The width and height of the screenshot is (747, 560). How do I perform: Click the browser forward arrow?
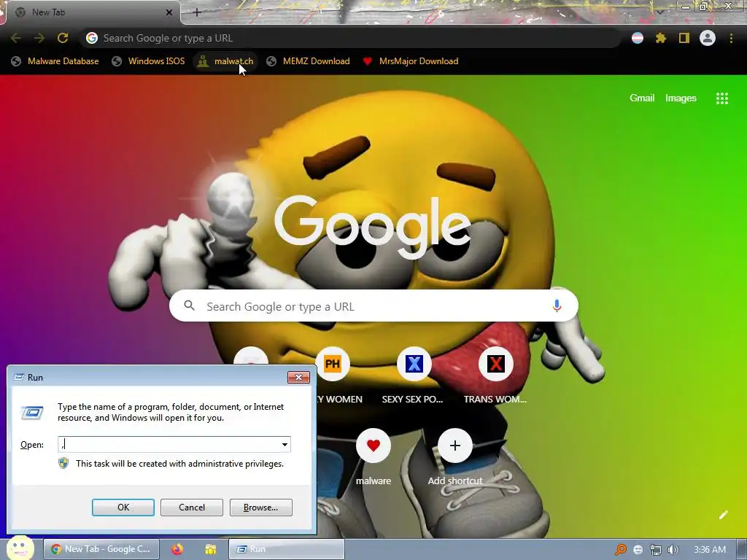click(x=39, y=38)
